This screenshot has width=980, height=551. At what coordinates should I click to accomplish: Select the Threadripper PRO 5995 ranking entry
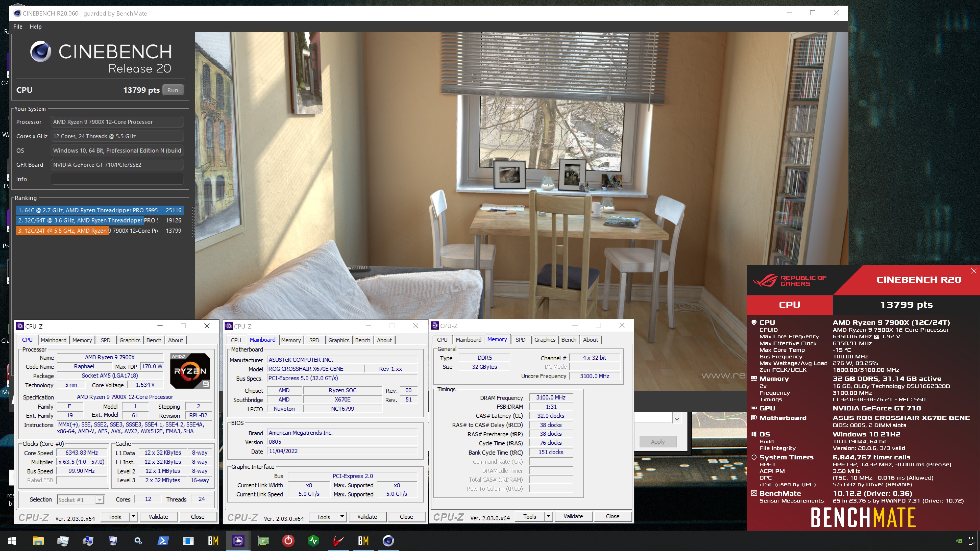[x=100, y=210]
